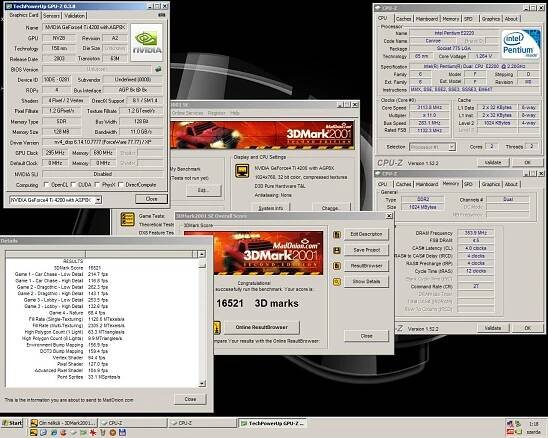Viewport: 548px width, 438px height.
Task: Click the Details list scroll-up arrow
Action: pyautogui.click(x=202, y=254)
